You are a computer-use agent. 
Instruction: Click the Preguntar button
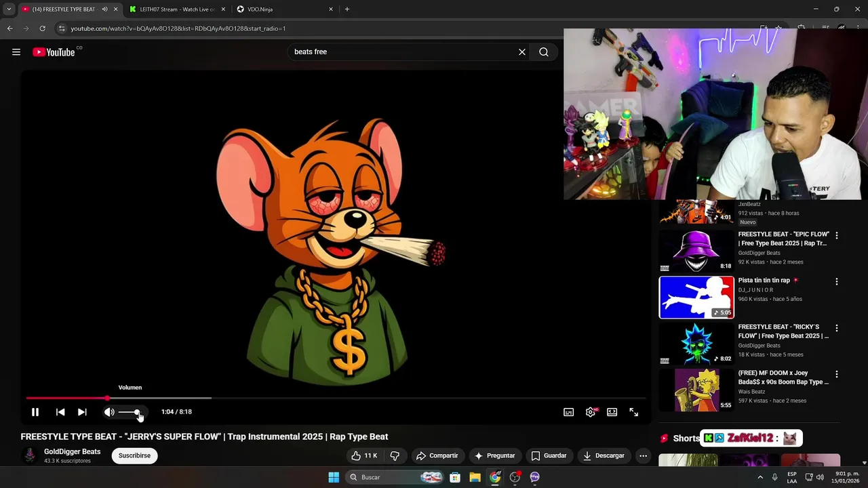[x=495, y=455]
